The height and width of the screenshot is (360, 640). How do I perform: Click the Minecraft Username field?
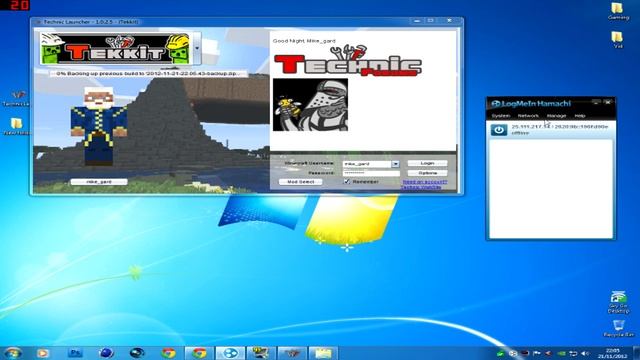[367, 164]
